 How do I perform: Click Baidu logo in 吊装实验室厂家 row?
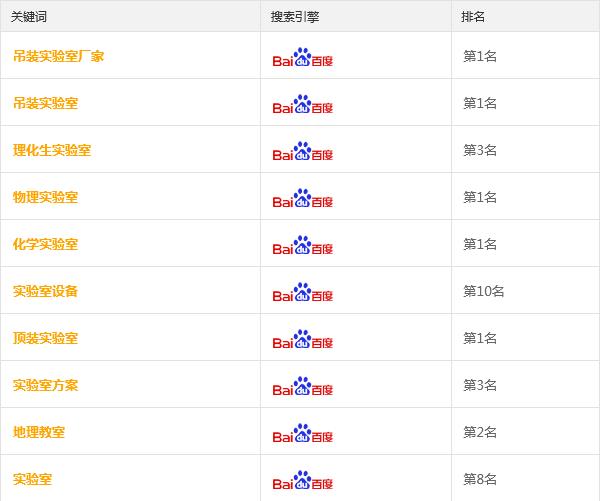(303, 57)
